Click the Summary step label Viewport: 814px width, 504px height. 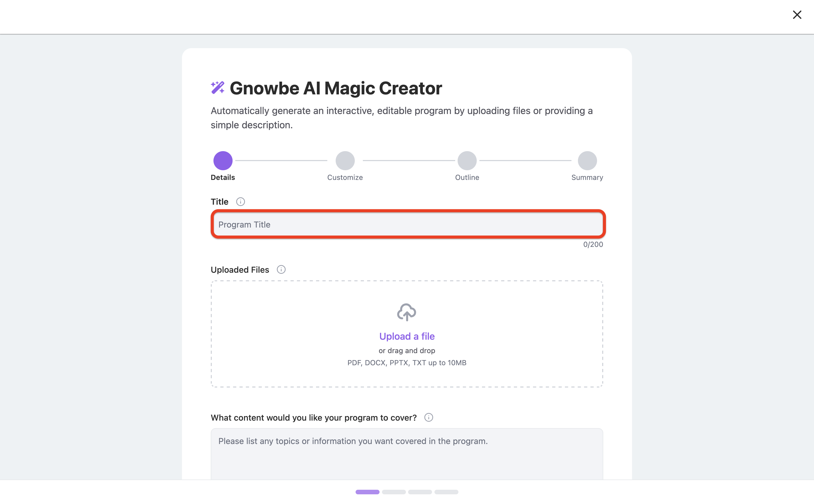[587, 177]
